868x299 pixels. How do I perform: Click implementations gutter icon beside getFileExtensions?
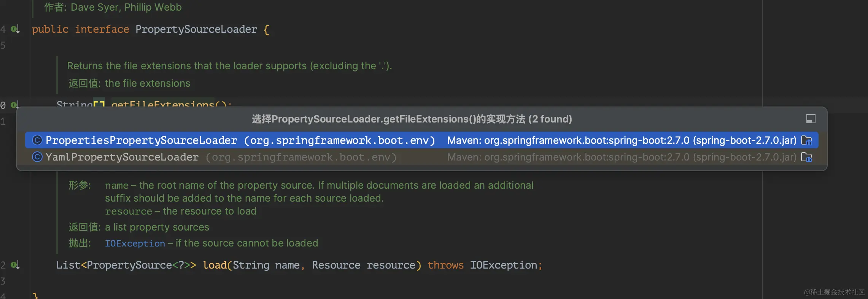click(15, 104)
